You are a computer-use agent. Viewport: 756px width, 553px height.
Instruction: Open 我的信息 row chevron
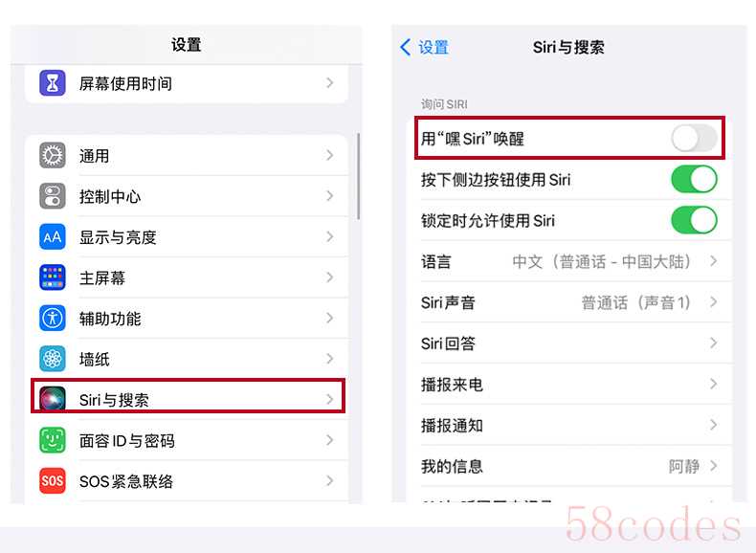click(x=714, y=466)
